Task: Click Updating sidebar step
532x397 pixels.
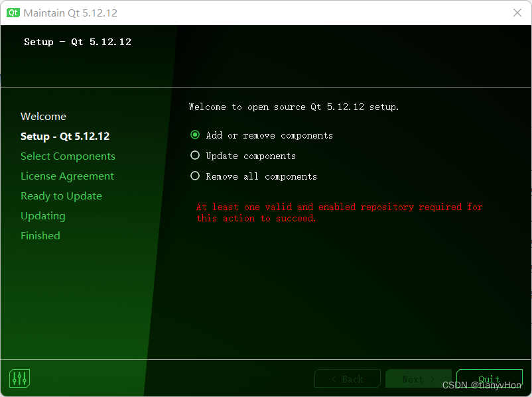Action: pos(43,216)
